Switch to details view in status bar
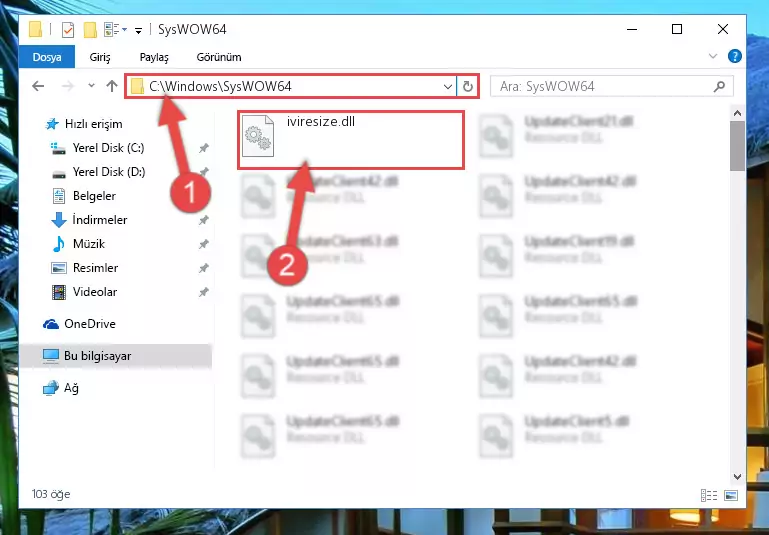Image resolution: width=769 pixels, height=535 pixels. 709,495
